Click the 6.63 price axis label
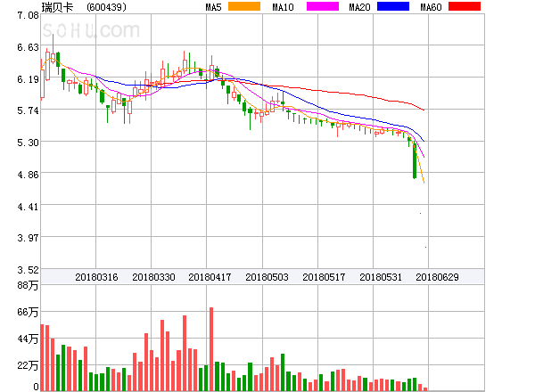This screenshot has height=392, width=535. tap(28, 47)
